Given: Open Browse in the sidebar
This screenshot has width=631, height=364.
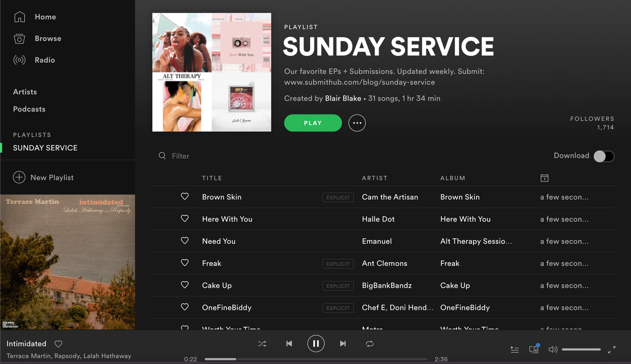Looking at the screenshot, I should tap(48, 38).
